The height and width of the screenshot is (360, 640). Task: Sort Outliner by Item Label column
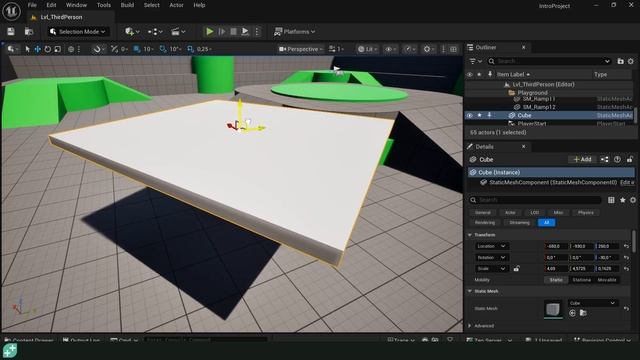[x=513, y=74]
